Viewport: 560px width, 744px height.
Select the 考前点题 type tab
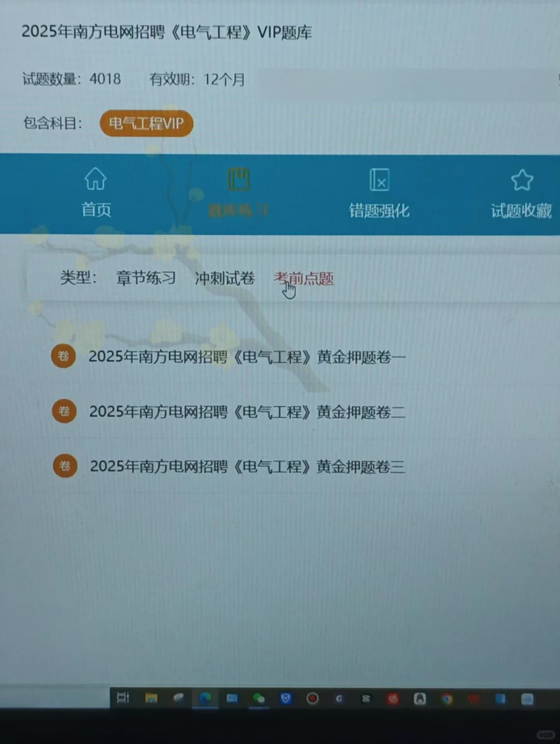(304, 279)
